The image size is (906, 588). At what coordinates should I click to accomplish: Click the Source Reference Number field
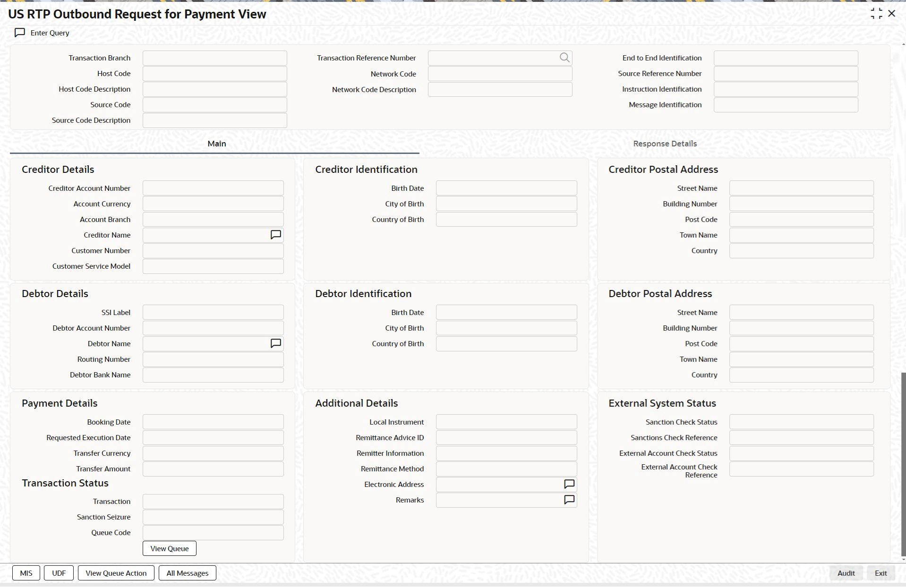click(786, 74)
